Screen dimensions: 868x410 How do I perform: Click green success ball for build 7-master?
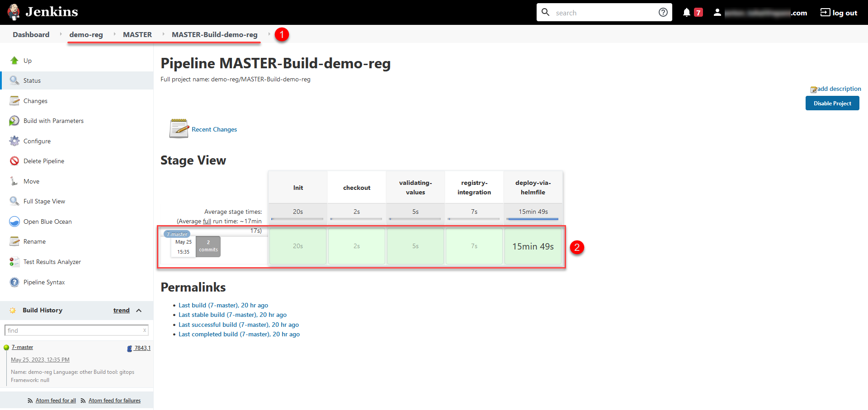[6, 348]
